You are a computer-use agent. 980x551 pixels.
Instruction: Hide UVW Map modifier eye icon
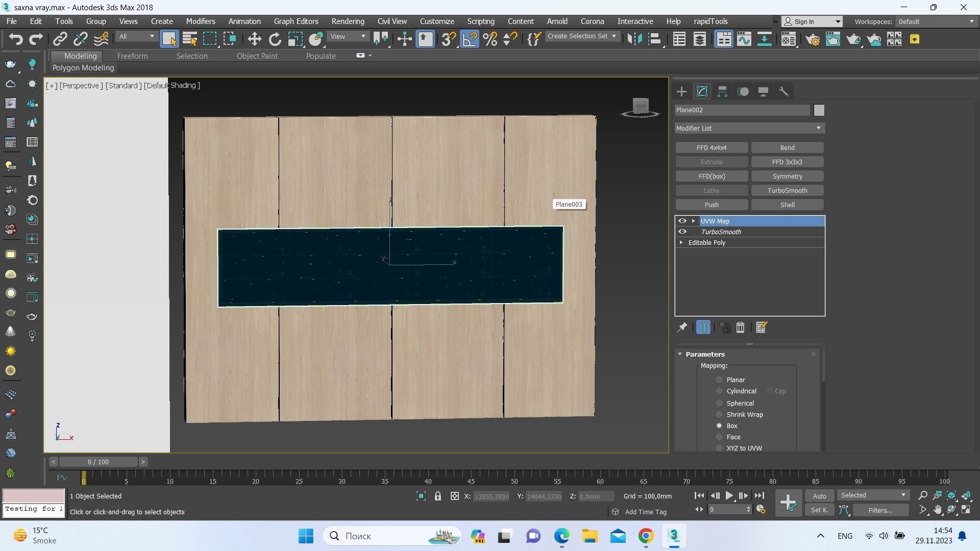tap(682, 221)
